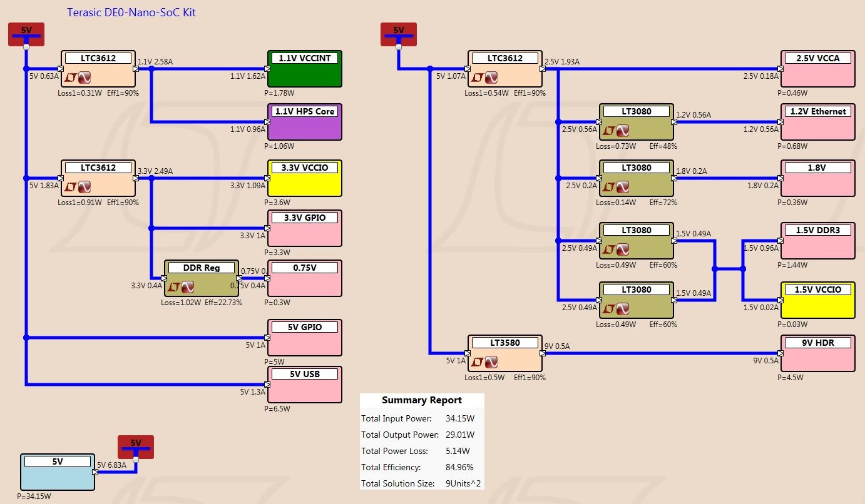
Task: Select the 9V HDR name label
Action: [x=818, y=342]
